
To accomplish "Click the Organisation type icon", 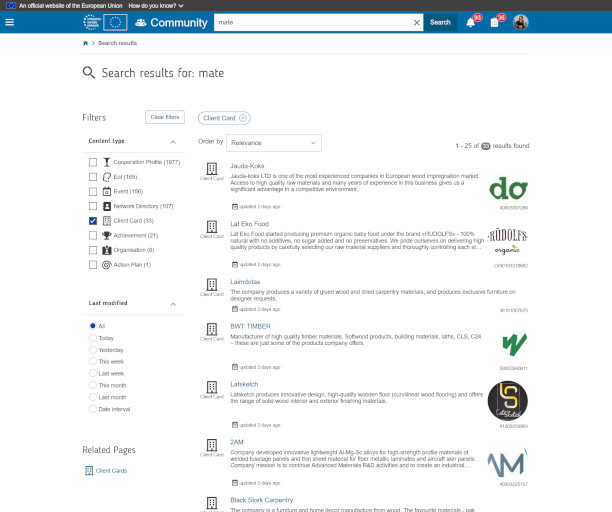I will (107, 250).
